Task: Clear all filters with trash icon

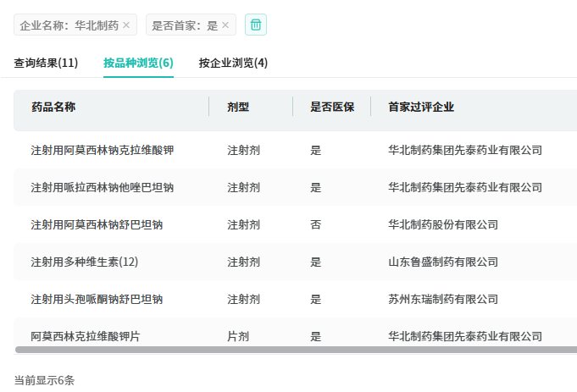Action: pos(256,25)
